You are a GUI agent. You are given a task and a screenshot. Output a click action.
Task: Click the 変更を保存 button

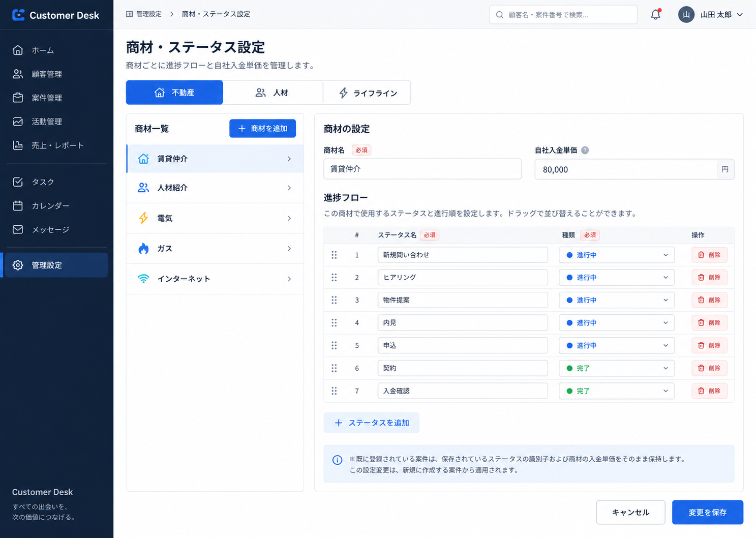tap(708, 512)
